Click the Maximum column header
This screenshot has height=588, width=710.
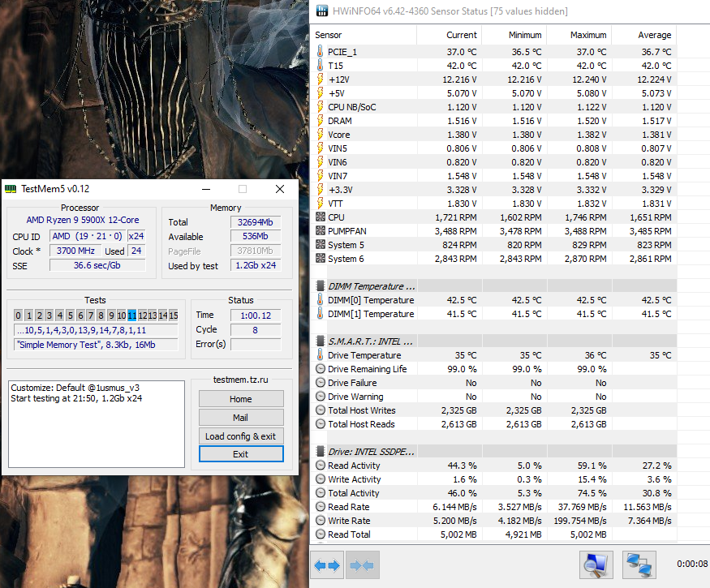[x=579, y=35]
